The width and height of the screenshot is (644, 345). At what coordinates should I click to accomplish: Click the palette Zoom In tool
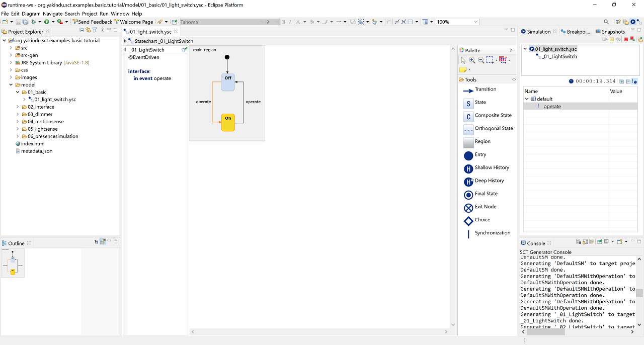click(x=472, y=60)
